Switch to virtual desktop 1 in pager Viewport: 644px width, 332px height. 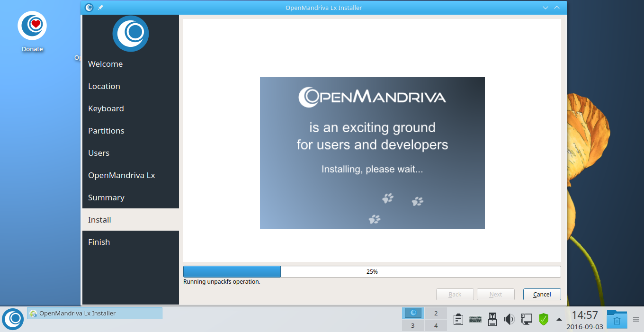tap(413, 313)
